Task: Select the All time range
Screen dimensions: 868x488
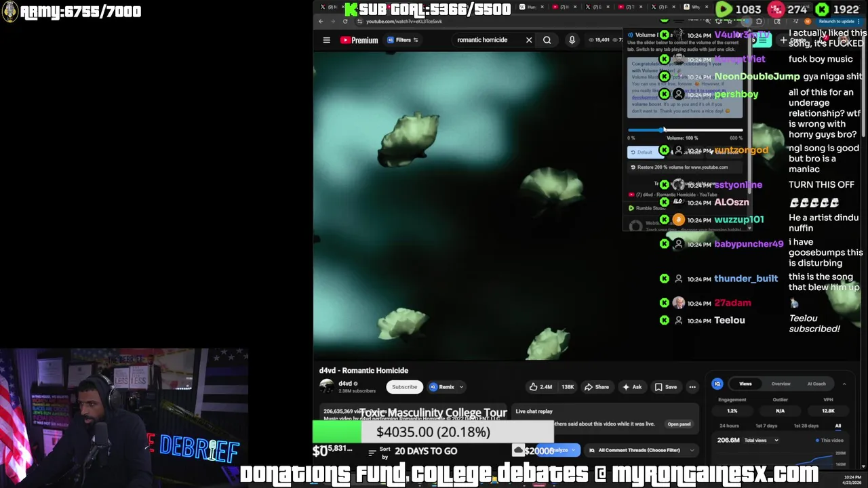Action: tap(838, 426)
